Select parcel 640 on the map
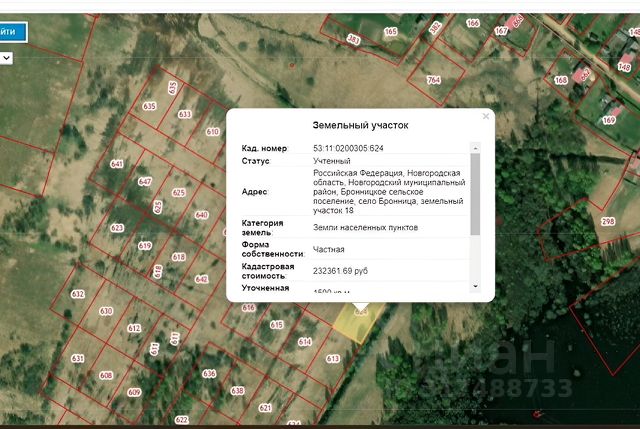640x429 pixels. (x=201, y=215)
